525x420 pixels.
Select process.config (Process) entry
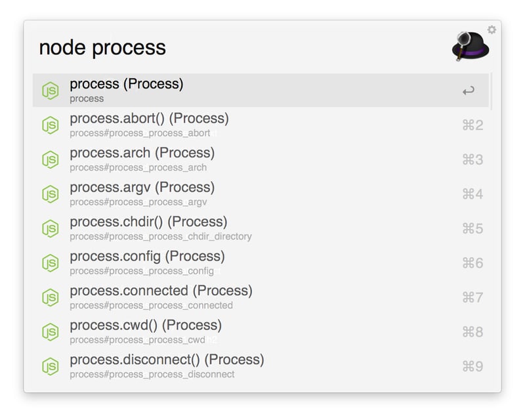point(147,257)
